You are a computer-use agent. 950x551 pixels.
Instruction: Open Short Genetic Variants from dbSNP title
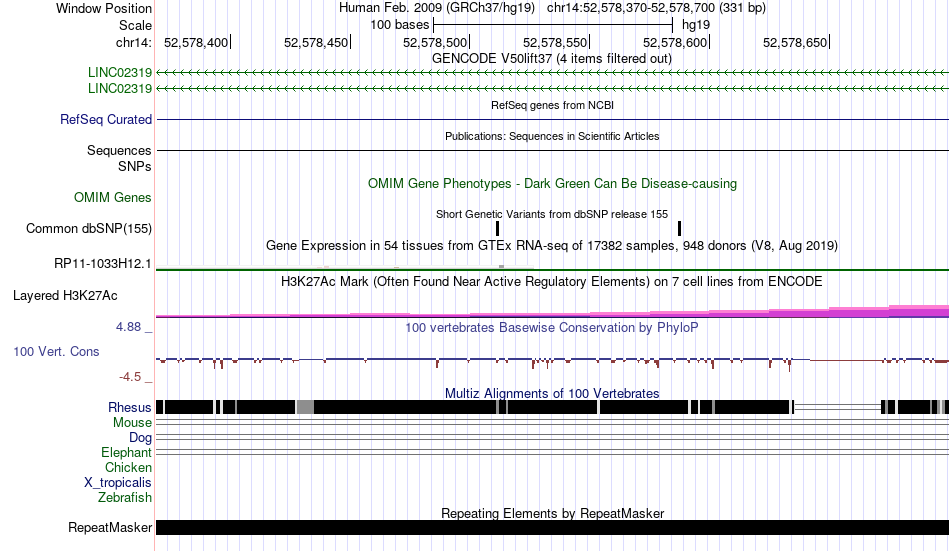tap(551, 214)
